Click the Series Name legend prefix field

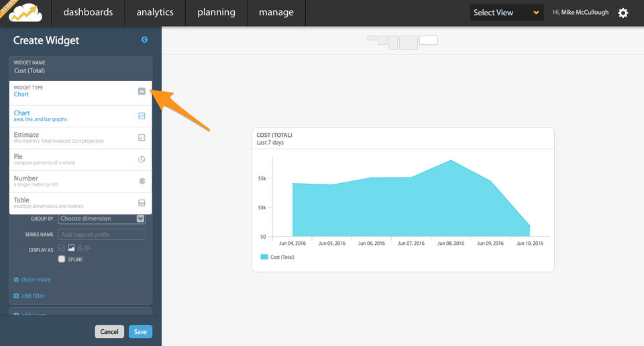pos(102,235)
